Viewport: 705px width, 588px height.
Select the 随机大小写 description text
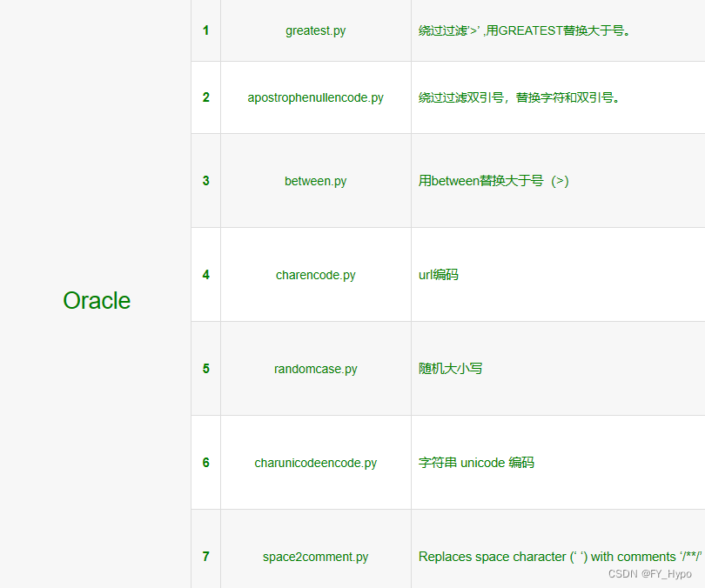(451, 369)
